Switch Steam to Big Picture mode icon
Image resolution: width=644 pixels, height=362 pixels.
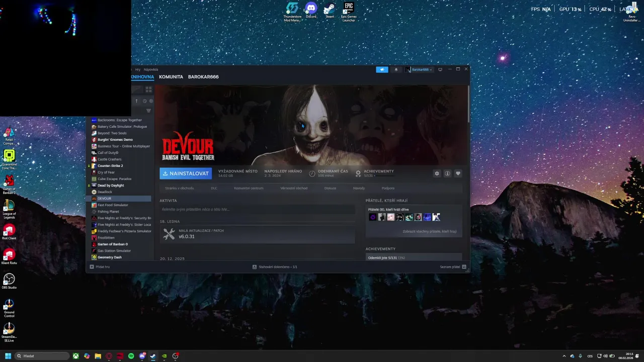pyautogui.click(x=440, y=69)
